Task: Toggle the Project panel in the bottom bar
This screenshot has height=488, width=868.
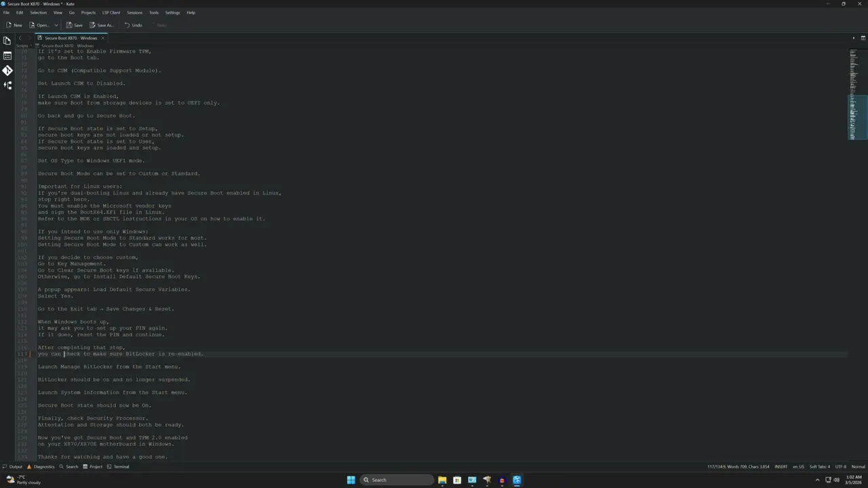Action: pos(92,466)
